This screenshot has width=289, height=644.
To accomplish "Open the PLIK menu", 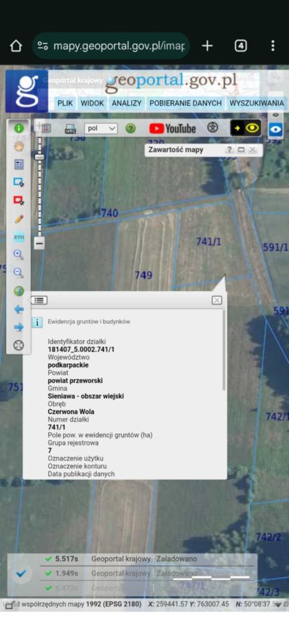I will click(65, 103).
